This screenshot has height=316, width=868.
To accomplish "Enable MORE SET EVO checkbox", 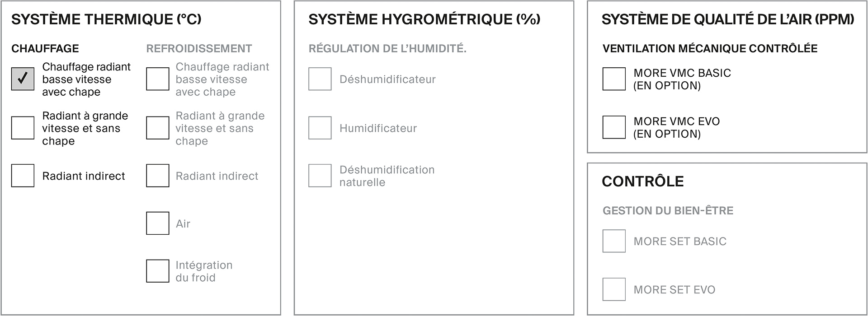I will click(x=614, y=289).
